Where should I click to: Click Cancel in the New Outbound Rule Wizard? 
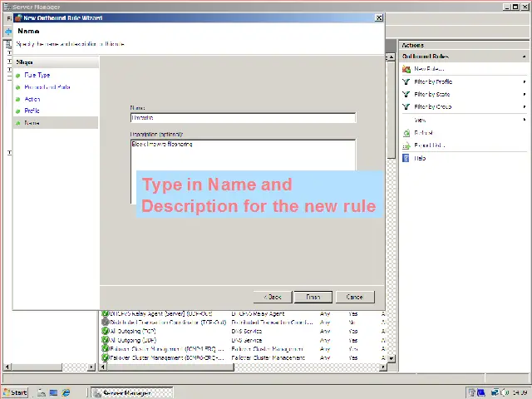coord(355,298)
